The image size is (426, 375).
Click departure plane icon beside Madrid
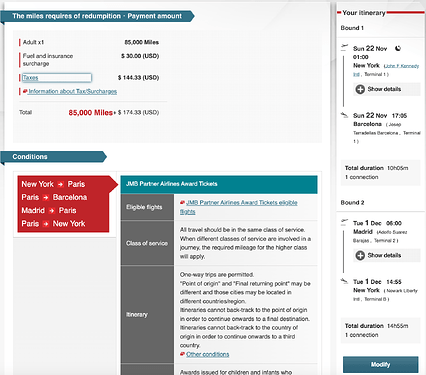point(344,222)
